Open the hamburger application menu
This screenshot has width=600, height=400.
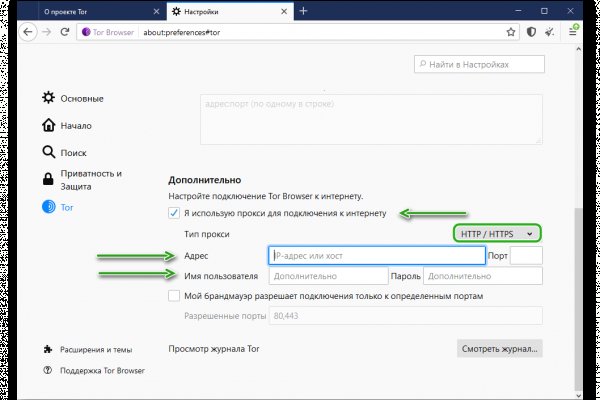[574, 31]
